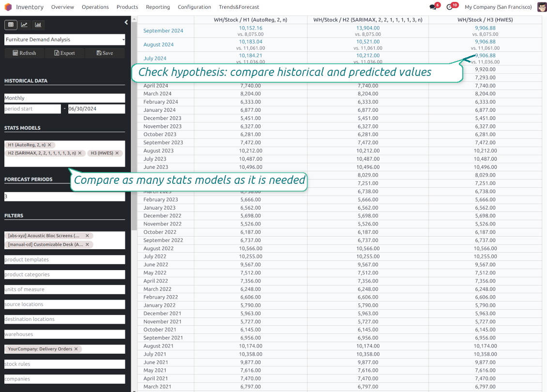Viewport: 547px width, 392px height.
Task: Open Products menu
Action: [127, 7]
